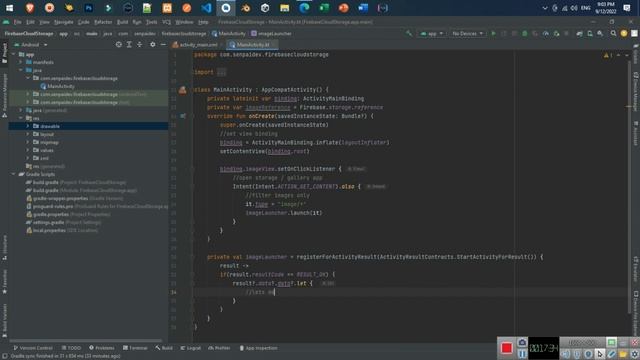Viewport: 640px width, 360px height.
Task: Open the Refactor menu
Action: [103, 22]
